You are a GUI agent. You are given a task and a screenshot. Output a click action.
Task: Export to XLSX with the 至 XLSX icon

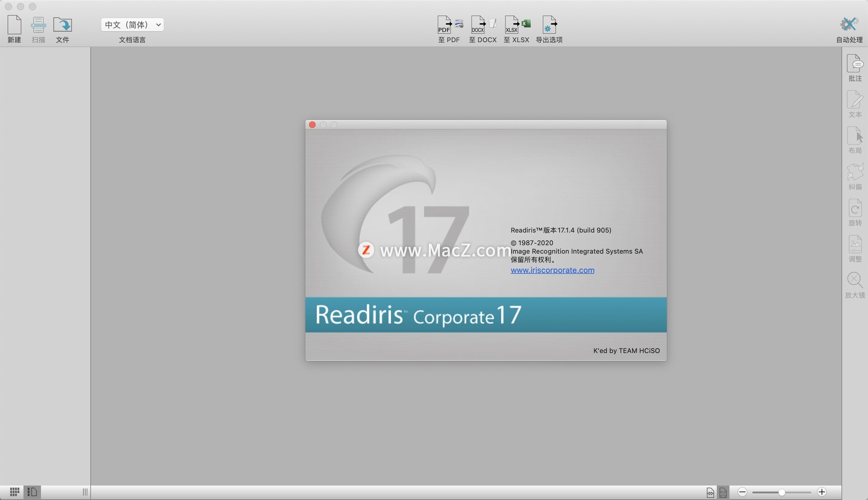pyautogui.click(x=512, y=24)
